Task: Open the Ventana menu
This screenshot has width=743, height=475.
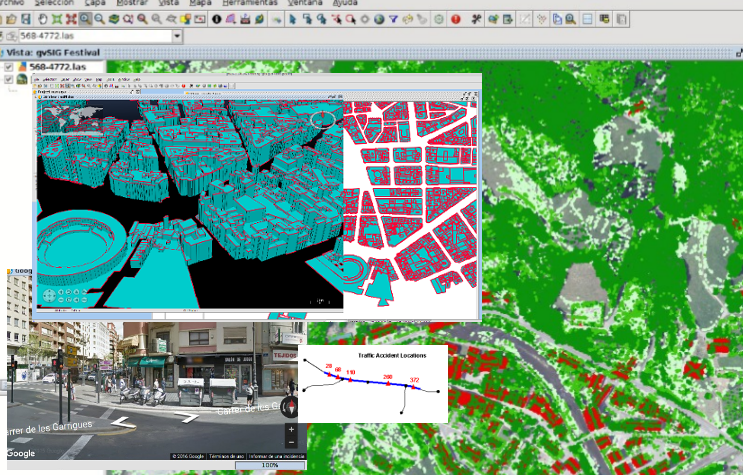Action: [306, 3]
